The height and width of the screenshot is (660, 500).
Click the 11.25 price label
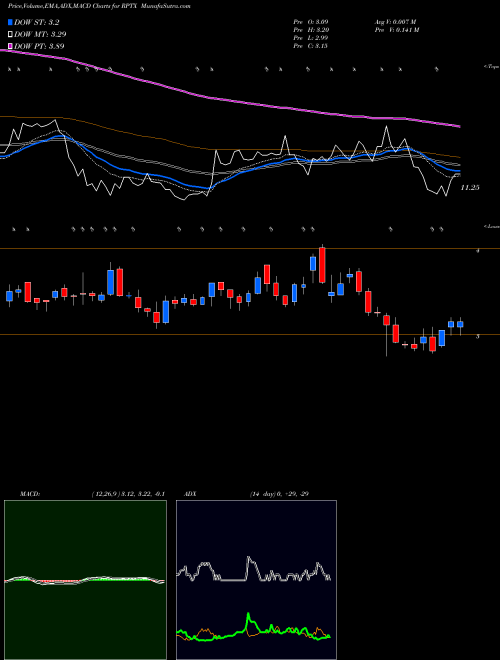tap(470, 188)
